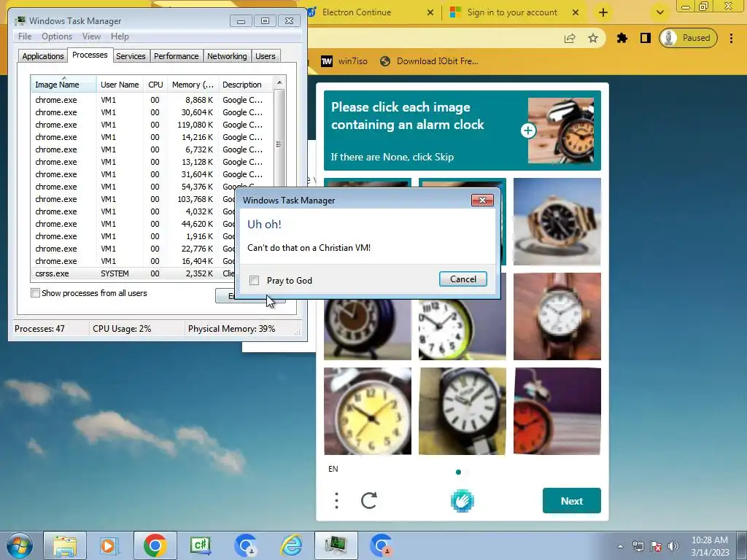The height and width of the screenshot is (560, 747).
Task: Select chrome.exe row using 119,080 K
Action: pyautogui.click(x=152, y=125)
